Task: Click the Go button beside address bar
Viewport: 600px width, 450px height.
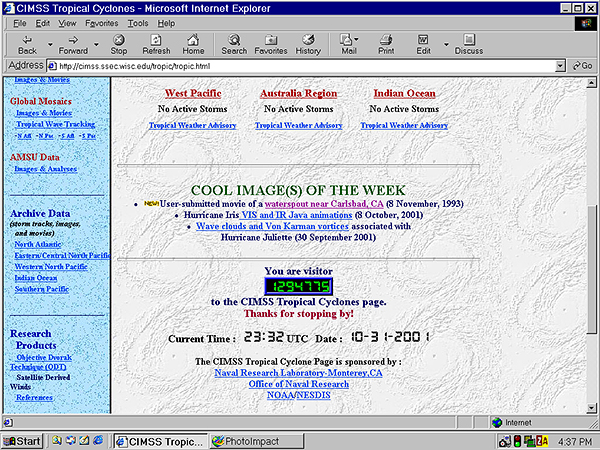Action: [x=582, y=65]
